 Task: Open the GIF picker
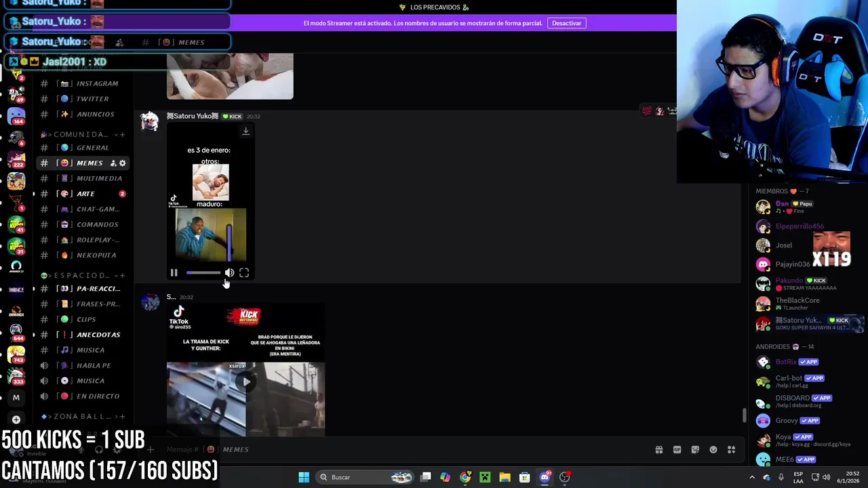click(677, 450)
